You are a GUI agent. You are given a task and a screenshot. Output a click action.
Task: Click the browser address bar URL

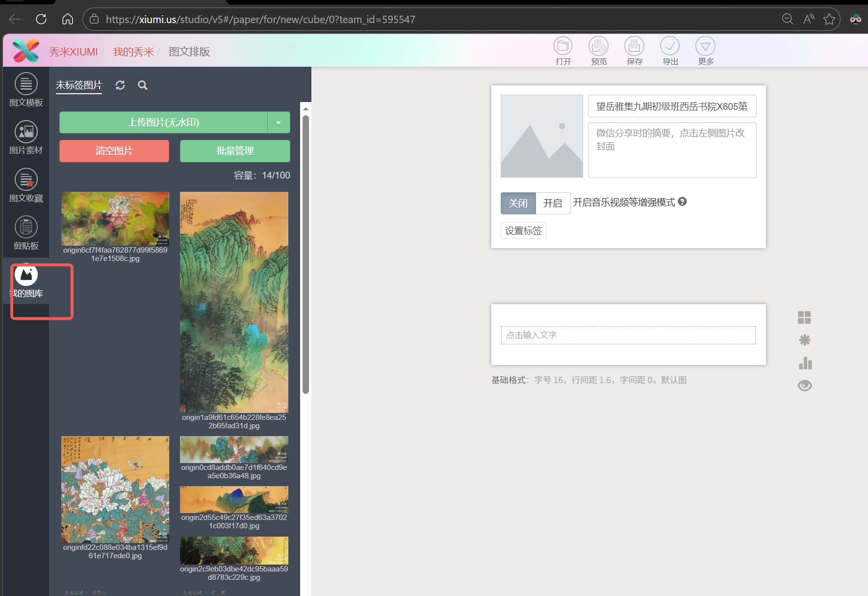coord(260,19)
